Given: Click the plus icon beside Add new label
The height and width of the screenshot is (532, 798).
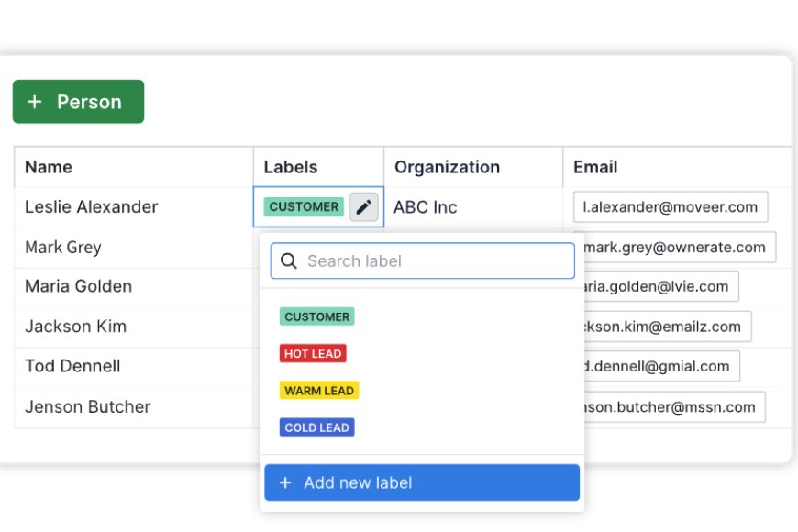Looking at the screenshot, I should pyautogui.click(x=284, y=482).
